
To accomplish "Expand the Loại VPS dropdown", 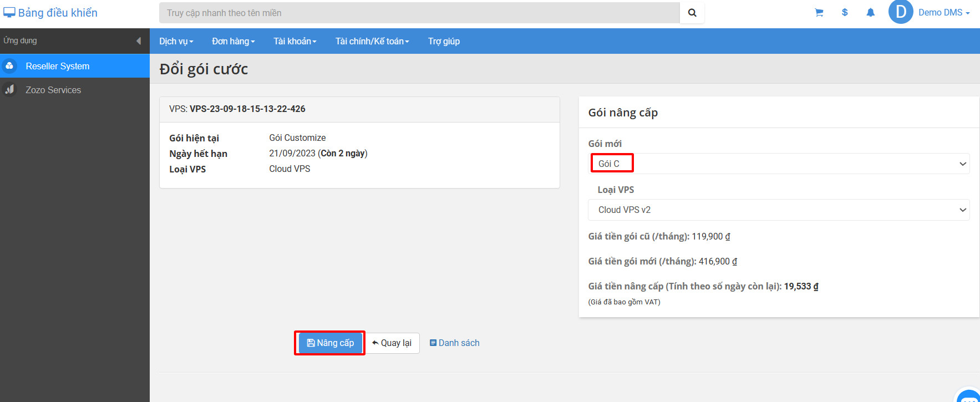I will point(779,210).
